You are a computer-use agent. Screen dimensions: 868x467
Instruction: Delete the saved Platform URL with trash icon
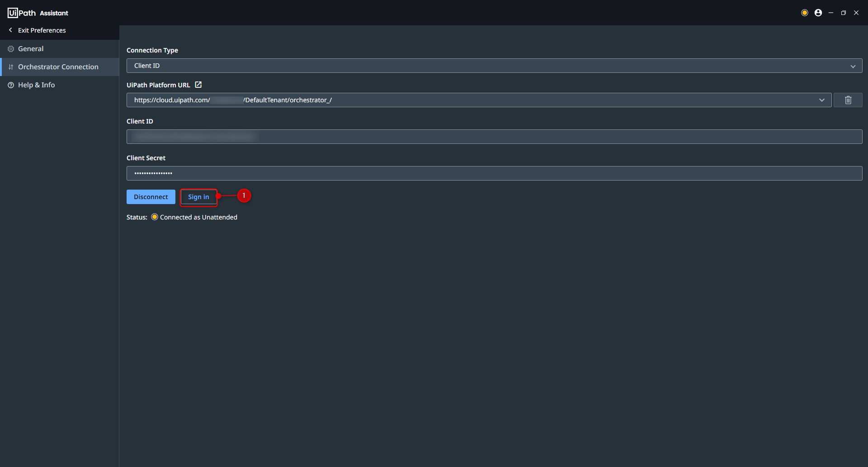848,100
